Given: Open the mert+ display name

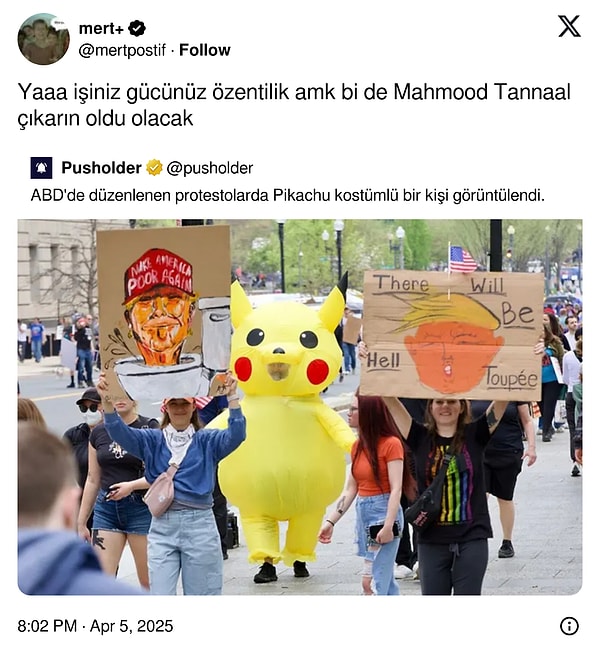Looking at the screenshot, I should (x=101, y=28).
